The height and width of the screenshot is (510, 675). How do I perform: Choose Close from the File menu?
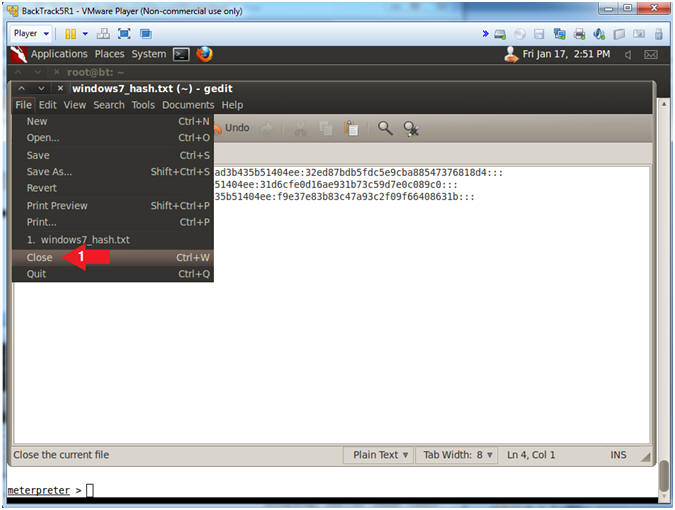coord(113,257)
